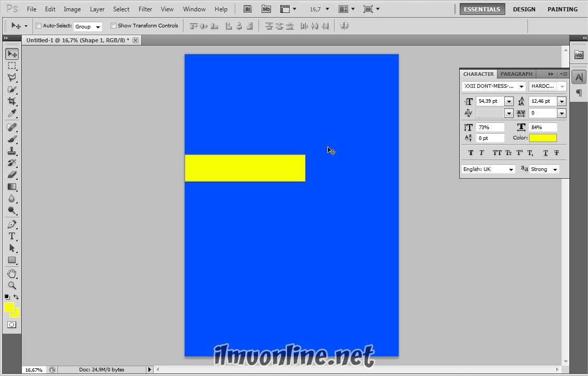Toggle Quick Mask mode
Image resolution: width=588 pixels, height=376 pixels.
click(x=11, y=325)
